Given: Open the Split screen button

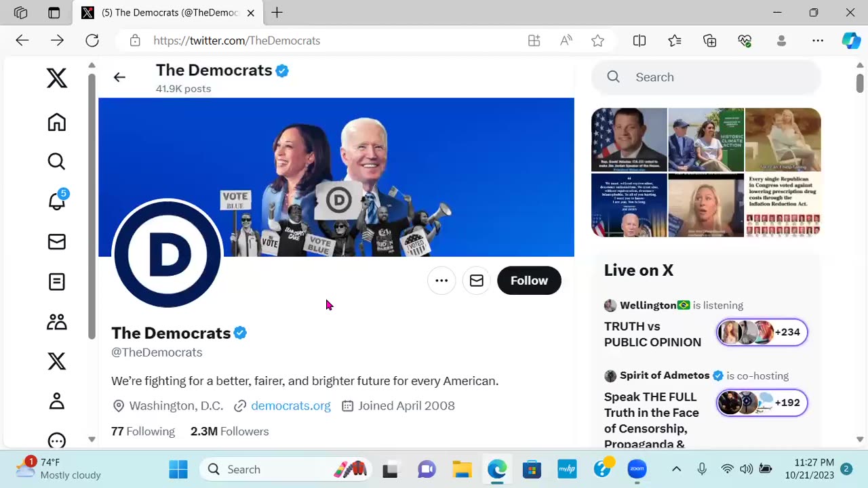Looking at the screenshot, I should coord(639,41).
